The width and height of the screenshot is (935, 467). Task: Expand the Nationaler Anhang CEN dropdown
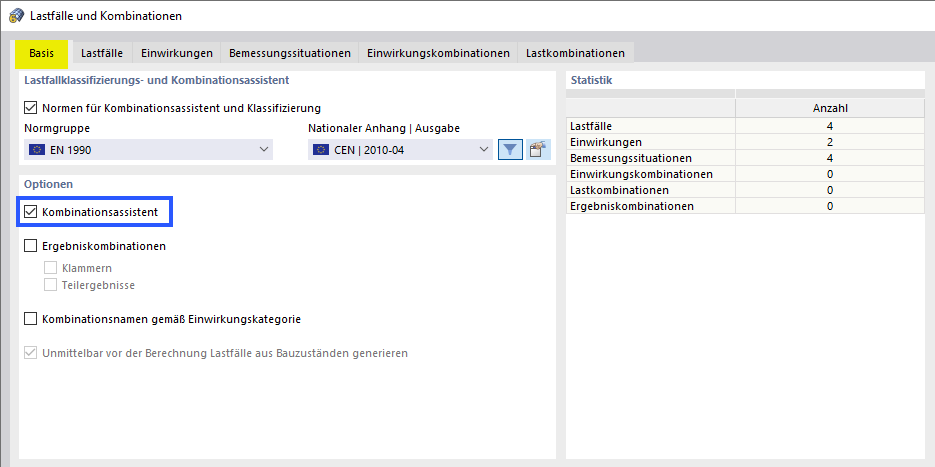[x=400, y=150]
